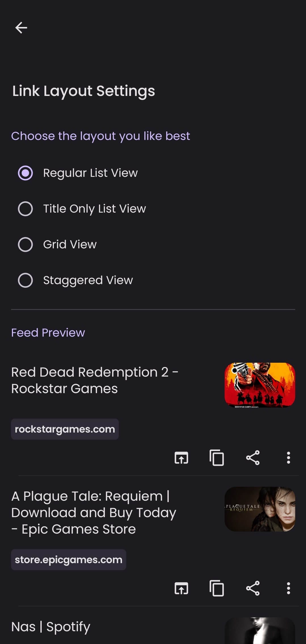Screen dimensions: 306x644
Task: Choose Title Only List View layout
Action: [26, 209]
